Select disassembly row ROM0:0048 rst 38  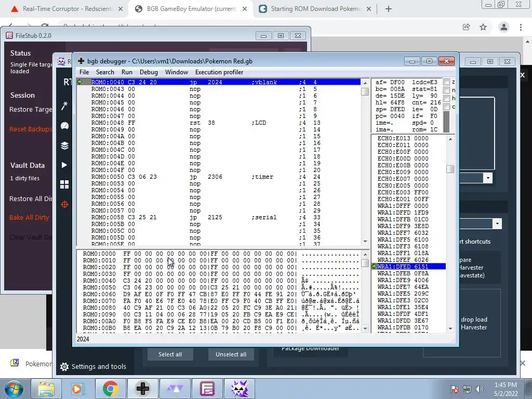(x=219, y=123)
